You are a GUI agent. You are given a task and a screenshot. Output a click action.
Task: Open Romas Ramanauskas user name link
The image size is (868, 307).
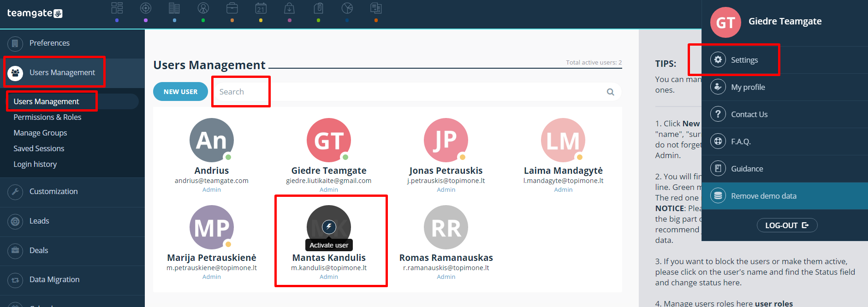pyautogui.click(x=446, y=258)
